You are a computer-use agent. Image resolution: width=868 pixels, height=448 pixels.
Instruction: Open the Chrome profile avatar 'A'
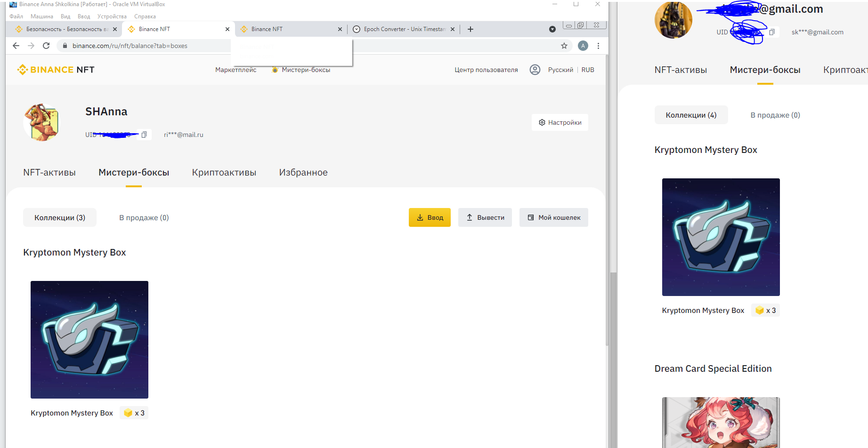click(x=583, y=46)
